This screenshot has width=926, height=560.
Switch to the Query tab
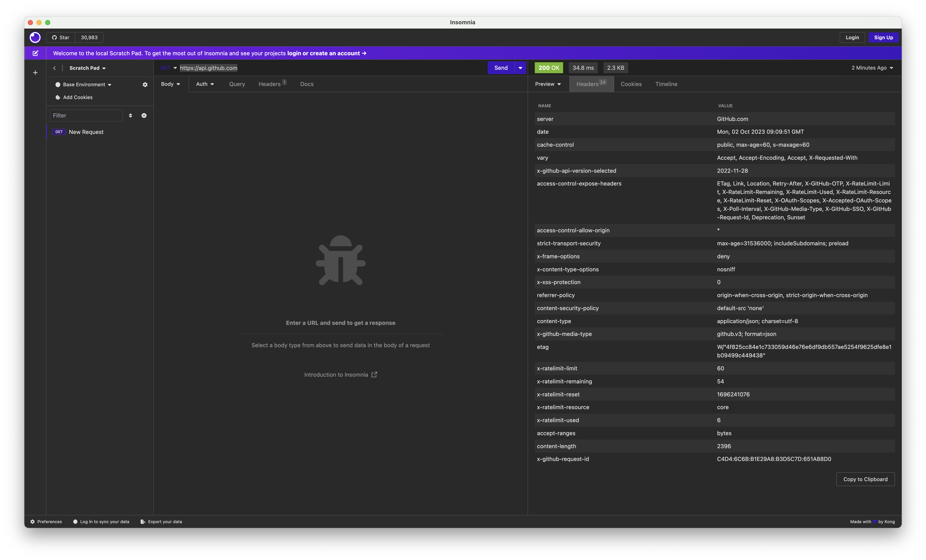[237, 84]
